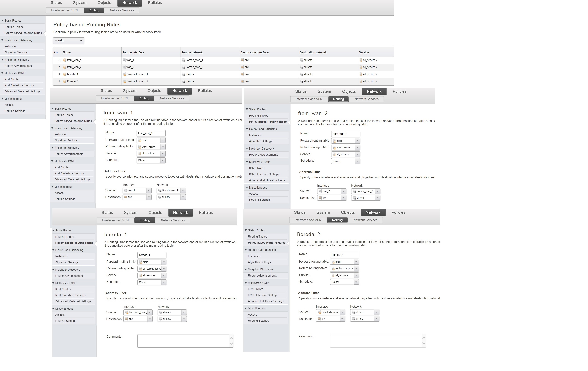Click the Boroda_wan_1 source network icon in table
The width and height of the screenshot is (588, 371).
183,60
